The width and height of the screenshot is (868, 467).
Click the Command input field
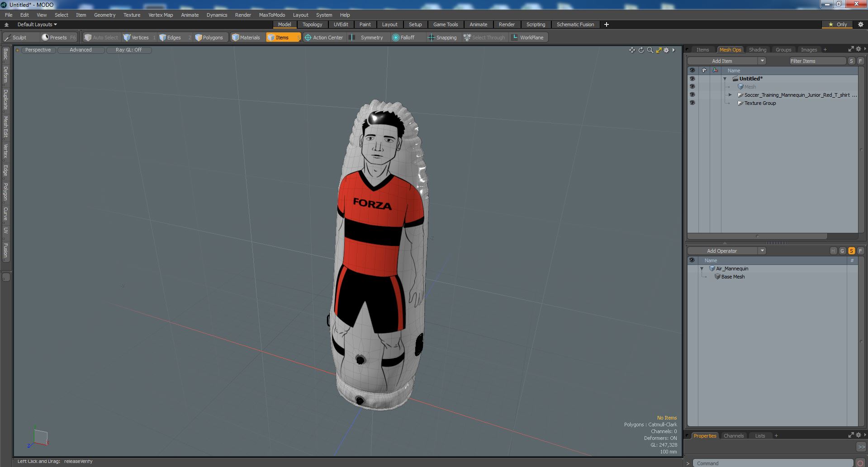coord(773,463)
